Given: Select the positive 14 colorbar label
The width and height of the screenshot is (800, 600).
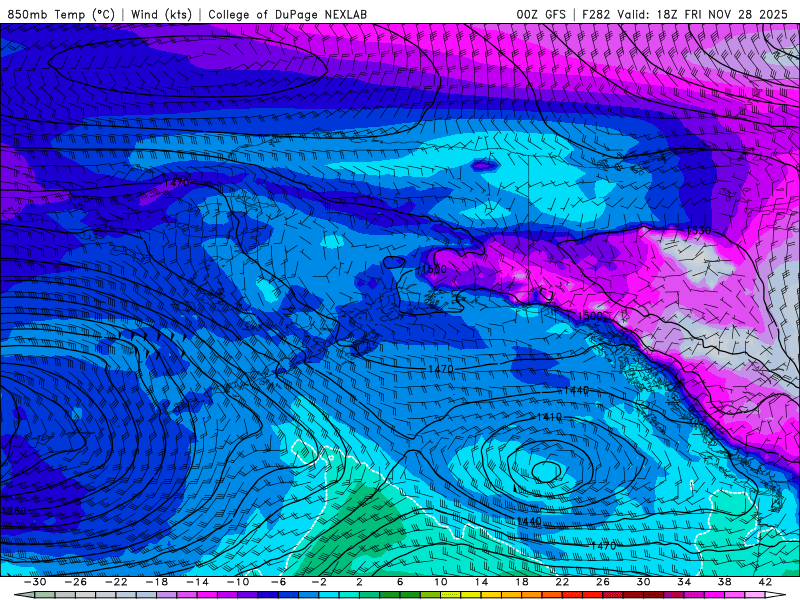Looking at the screenshot, I should tap(481, 582).
